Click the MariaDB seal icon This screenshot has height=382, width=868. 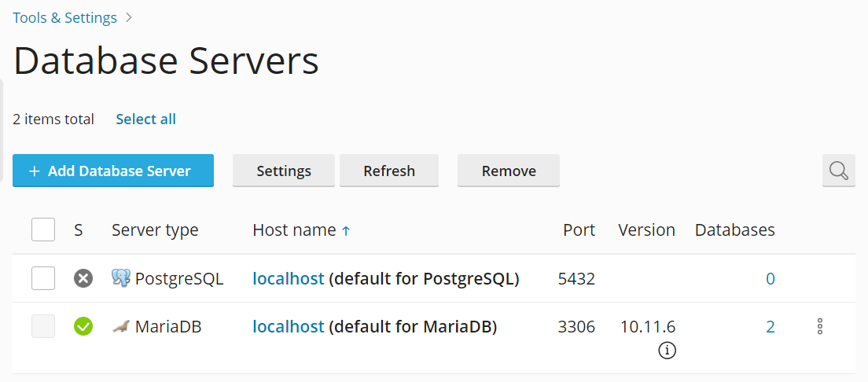pyautogui.click(x=121, y=326)
